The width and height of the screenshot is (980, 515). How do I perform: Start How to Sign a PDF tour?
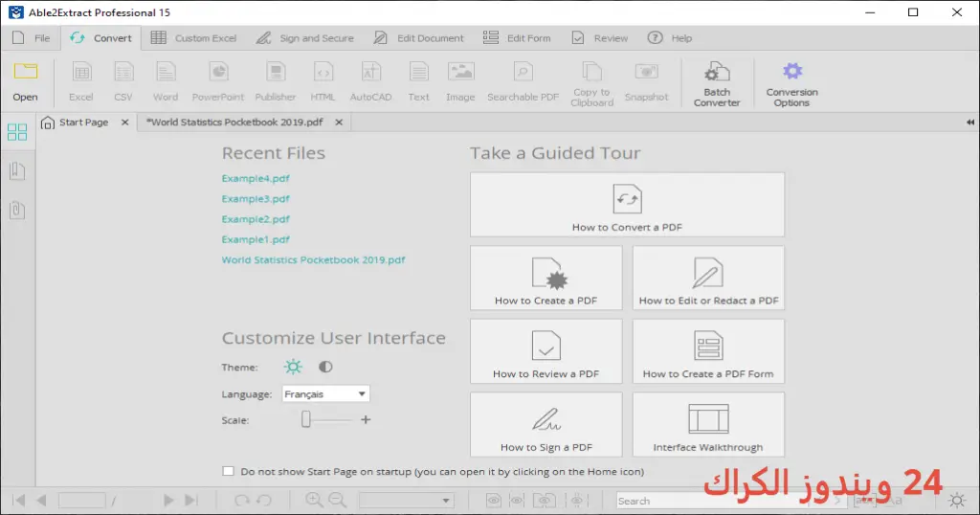(546, 424)
